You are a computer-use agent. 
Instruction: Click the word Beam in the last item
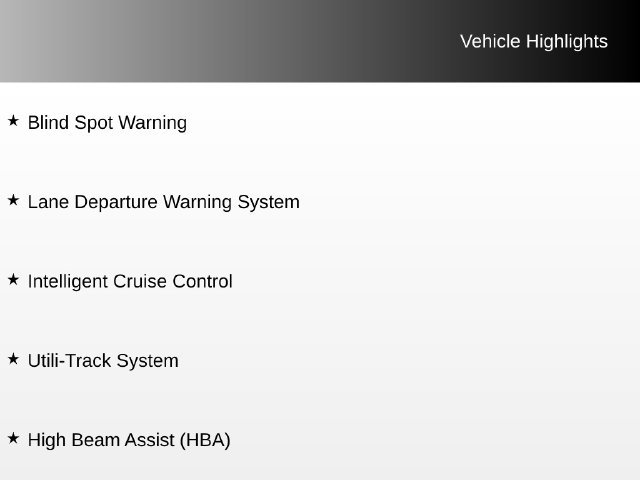95,440
